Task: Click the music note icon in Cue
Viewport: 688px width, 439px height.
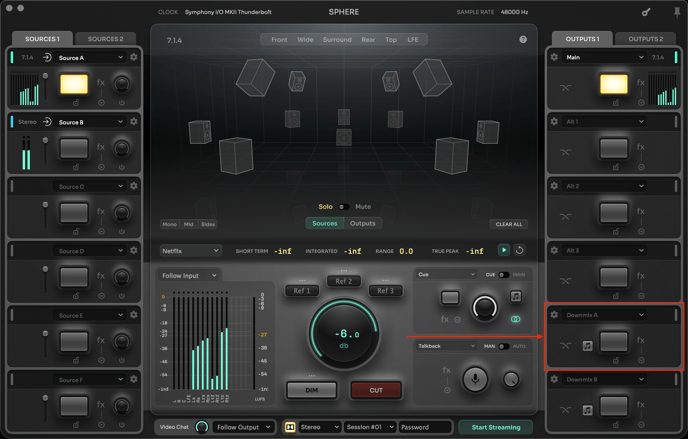Action: pos(516,297)
